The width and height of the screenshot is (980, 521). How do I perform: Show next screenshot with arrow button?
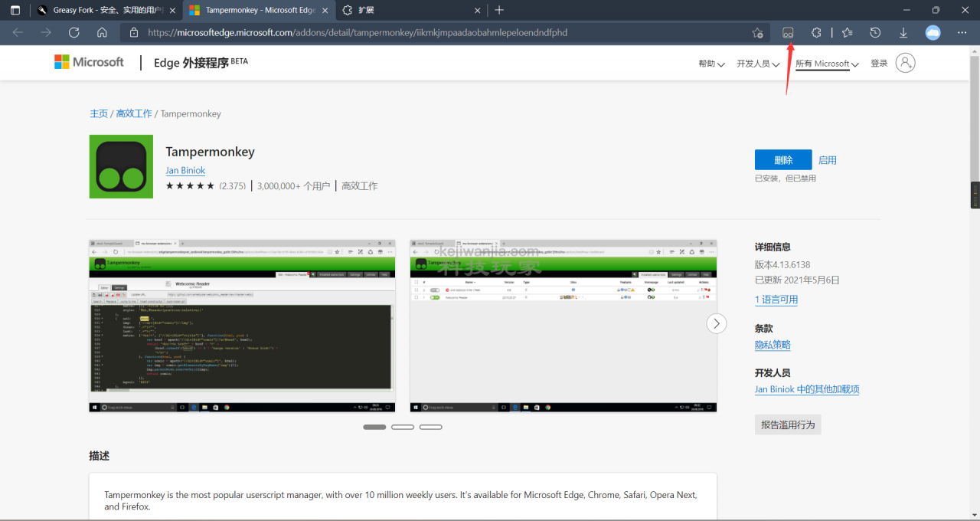tap(716, 323)
